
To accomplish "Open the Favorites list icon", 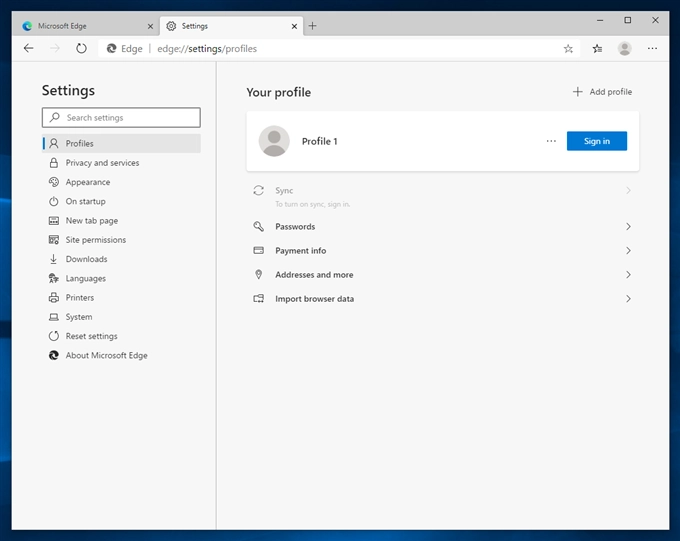I will pos(597,49).
